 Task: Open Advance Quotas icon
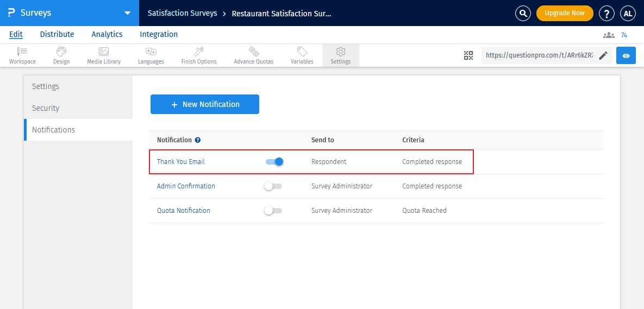pos(253,52)
